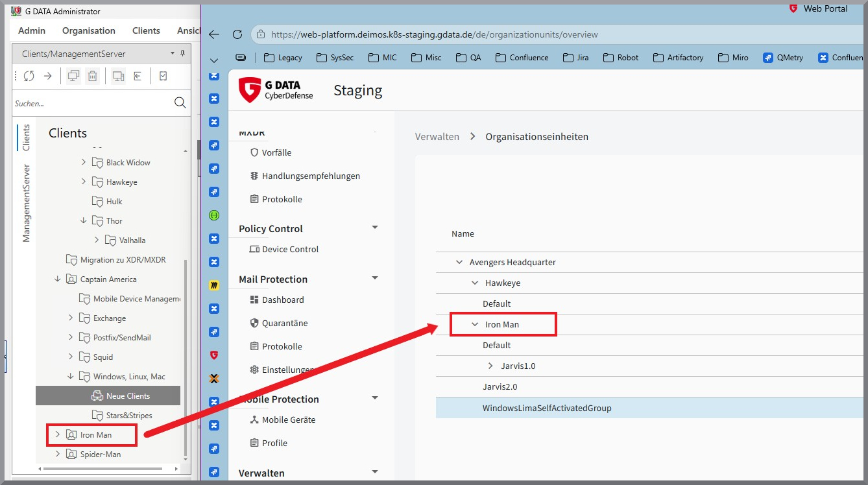The width and height of the screenshot is (868, 485).
Task: Collapse the Mail Protection section
Action: point(375,278)
